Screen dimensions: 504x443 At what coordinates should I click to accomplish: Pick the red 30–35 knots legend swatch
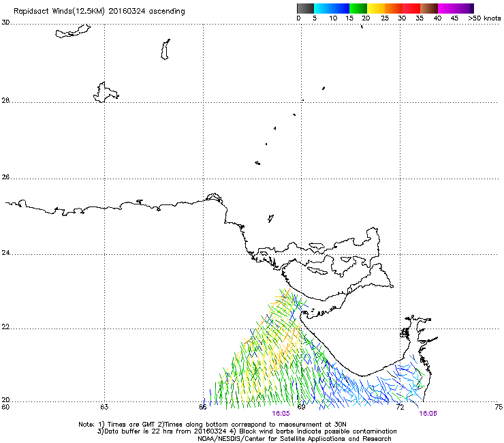click(x=411, y=8)
